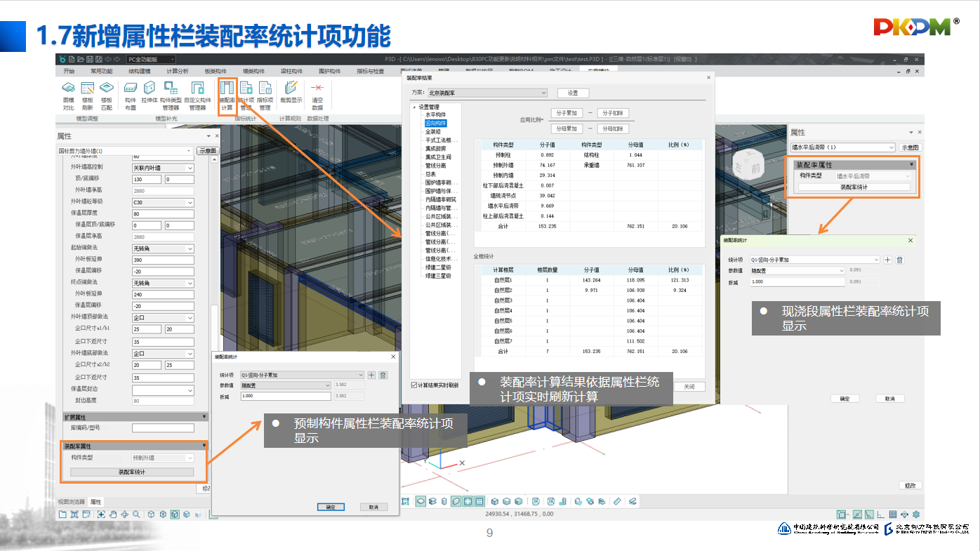980x551 pixels.
Task: Open the 视图浏览器 bottom tab
Action: [71, 502]
